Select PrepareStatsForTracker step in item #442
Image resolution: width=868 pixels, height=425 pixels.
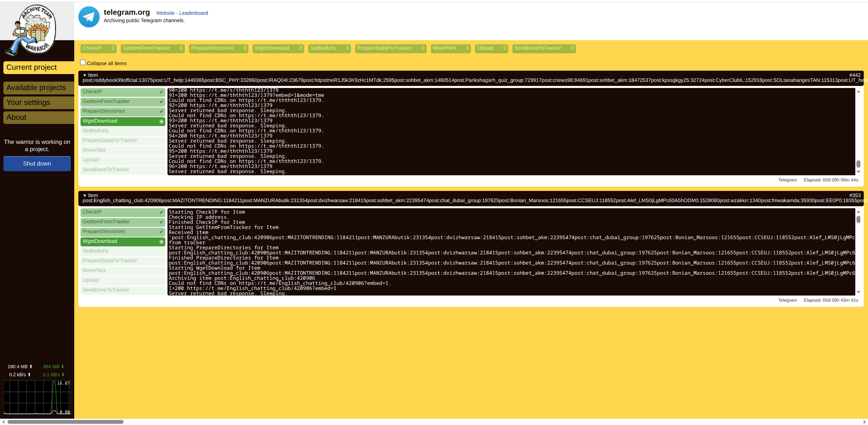123,141
